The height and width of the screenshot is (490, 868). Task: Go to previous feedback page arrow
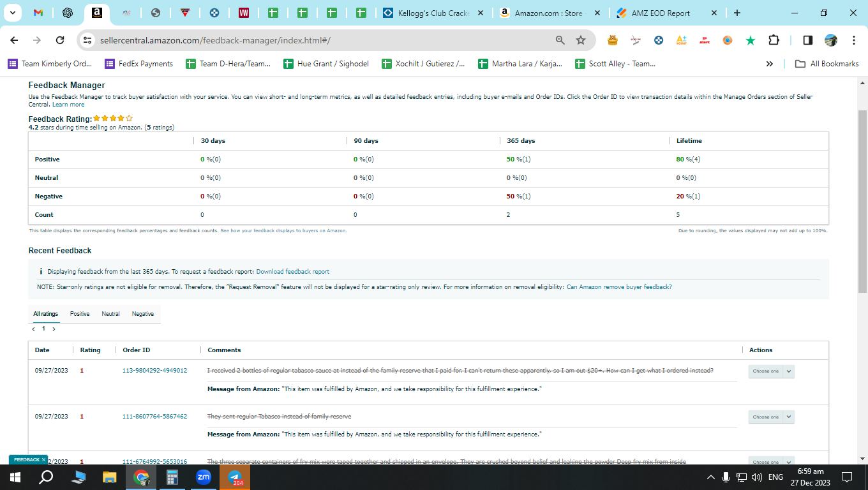coord(34,329)
